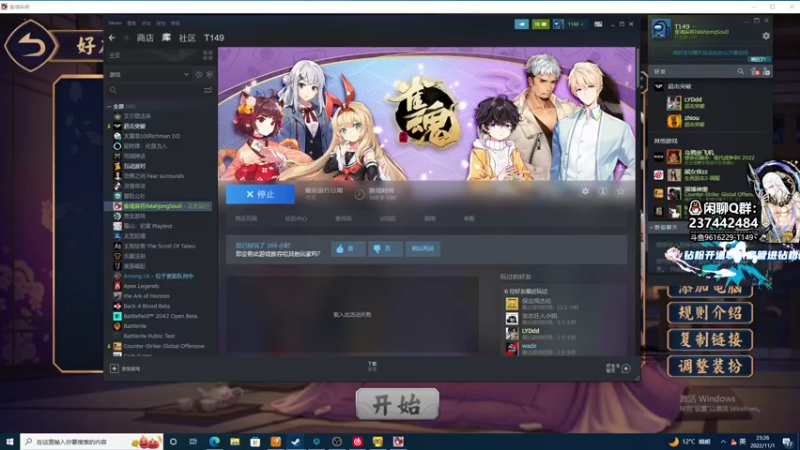Click wade in friends-who-played list
This screenshot has height=450, width=800.
point(529,346)
